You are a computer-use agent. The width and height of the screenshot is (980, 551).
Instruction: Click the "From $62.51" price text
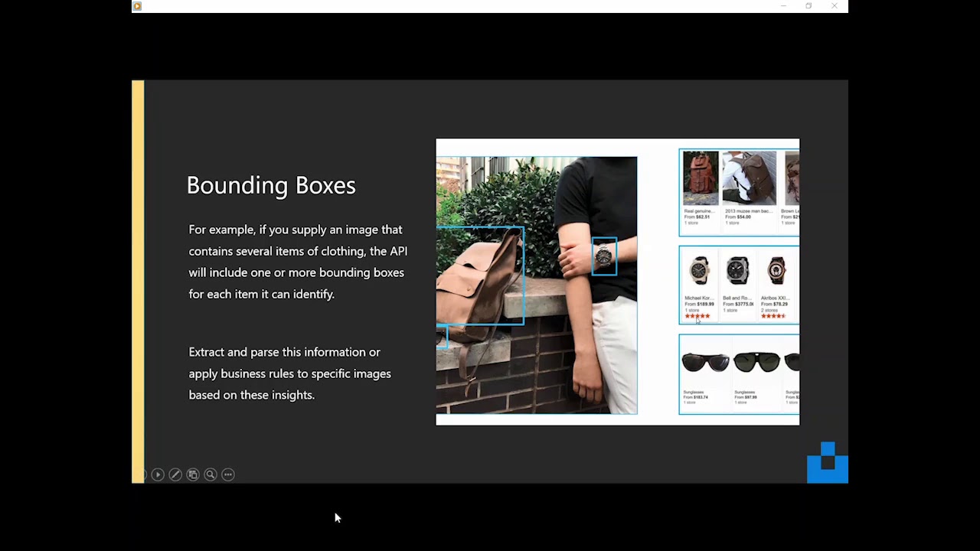[x=697, y=217]
